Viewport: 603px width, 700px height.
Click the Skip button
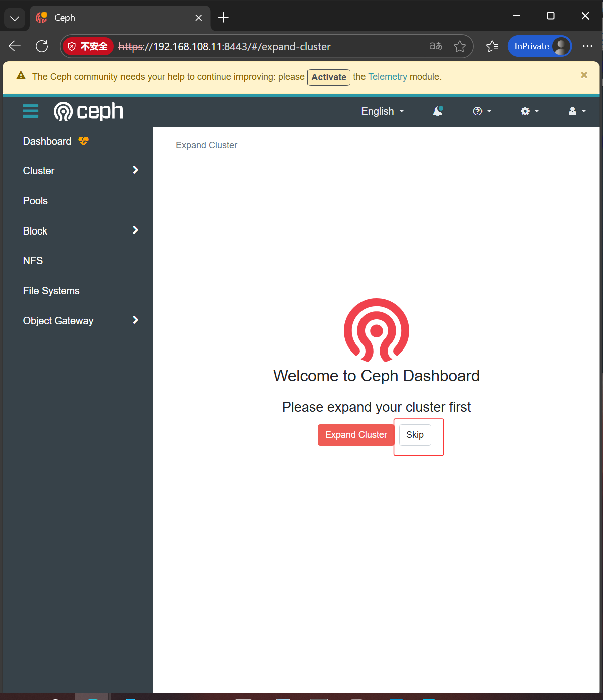click(x=415, y=435)
